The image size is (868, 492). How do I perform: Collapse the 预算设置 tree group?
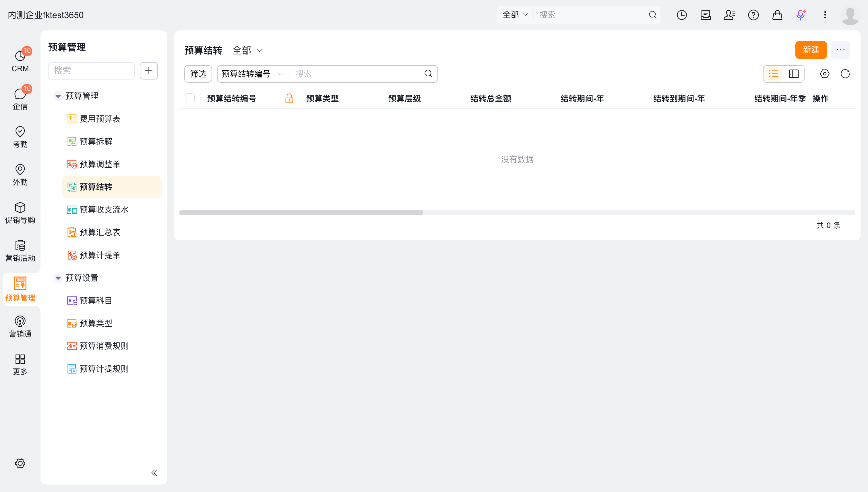click(x=58, y=278)
